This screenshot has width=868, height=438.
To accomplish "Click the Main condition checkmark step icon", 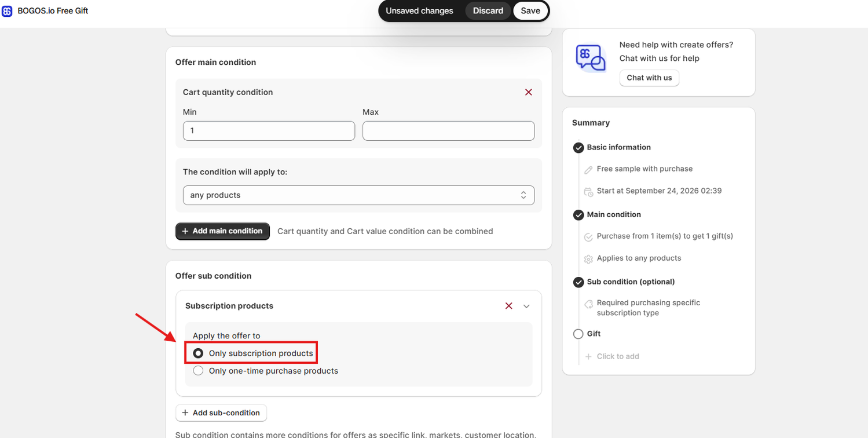I will [x=578, y=215].
